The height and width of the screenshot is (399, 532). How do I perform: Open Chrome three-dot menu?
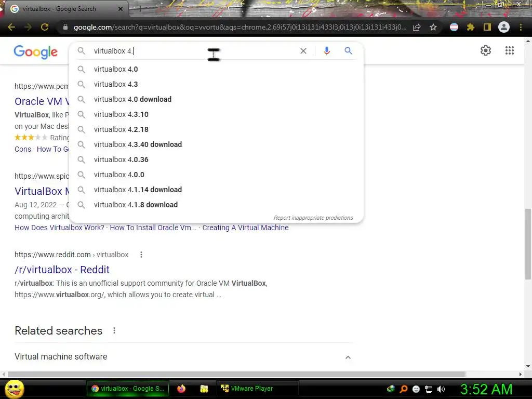521,27
